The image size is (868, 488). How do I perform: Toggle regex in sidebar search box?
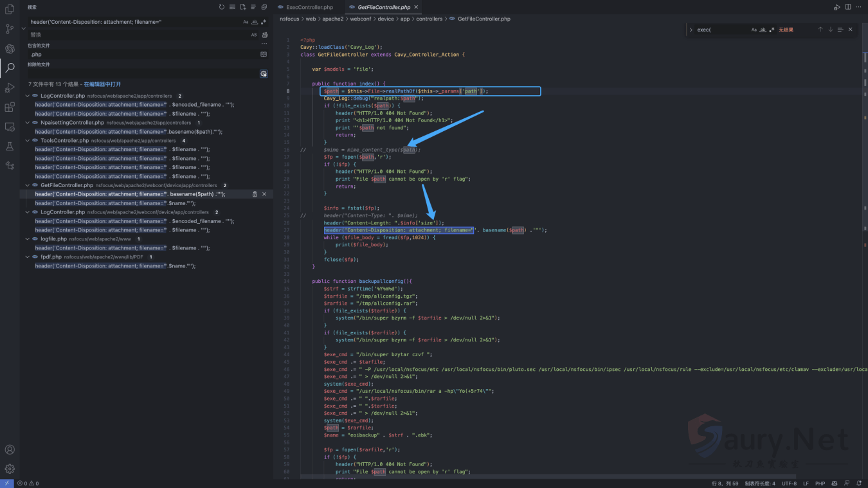[x=264, y=22]
